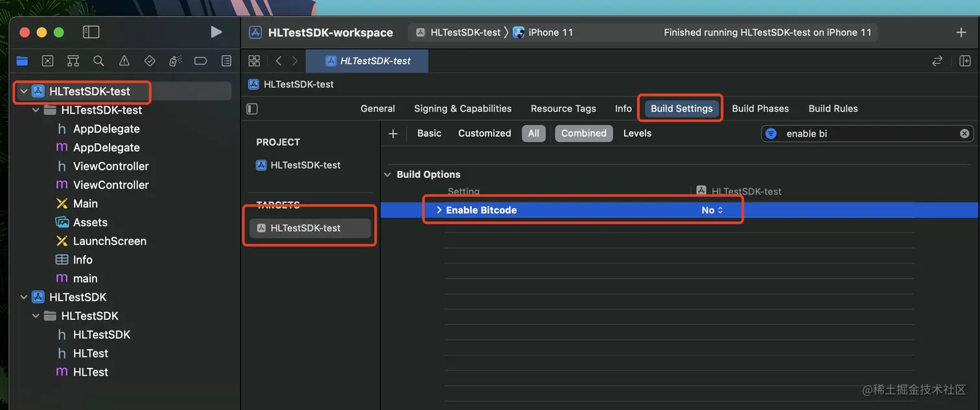The width and height of the screenshot is (980, 410).
Task: Show the Project navigator folder icon
Action: pyautogui.click(x=22, y=61)
